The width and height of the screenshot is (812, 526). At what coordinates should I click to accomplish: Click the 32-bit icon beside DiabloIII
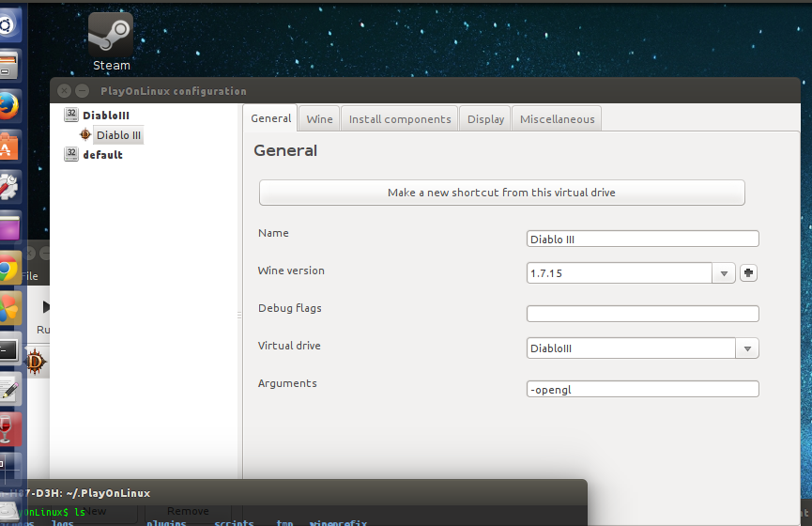click(x=71, y=115)
